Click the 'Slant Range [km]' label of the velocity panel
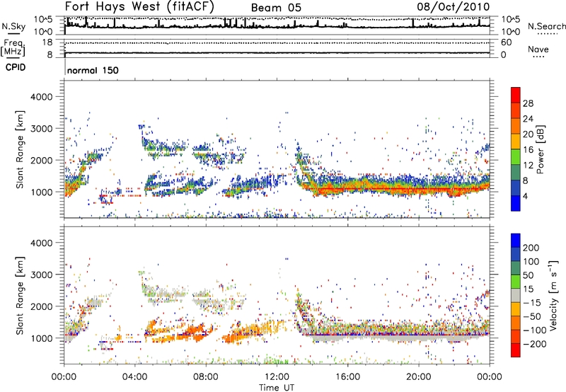Screen dimensions: 566x392 pos(21,295)
